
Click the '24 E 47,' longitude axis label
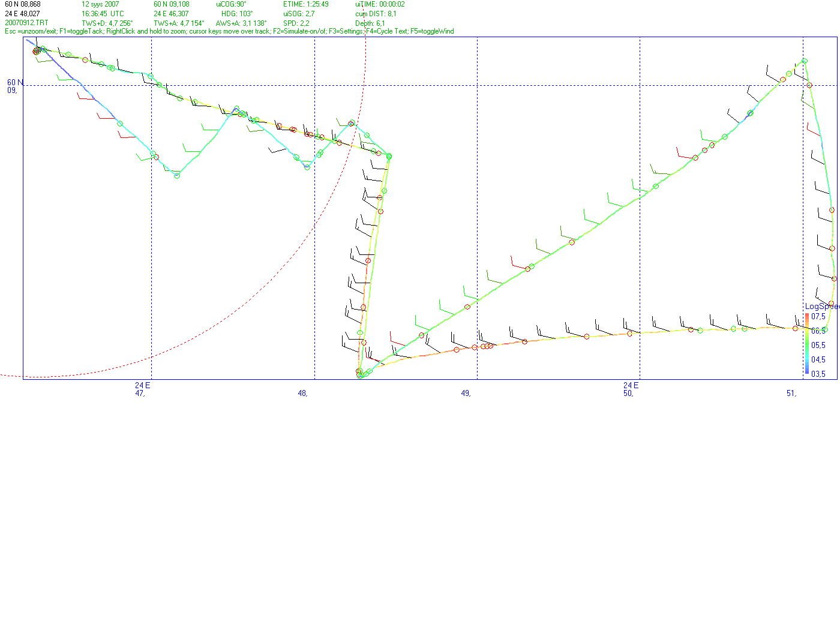(x=142, y=389)
